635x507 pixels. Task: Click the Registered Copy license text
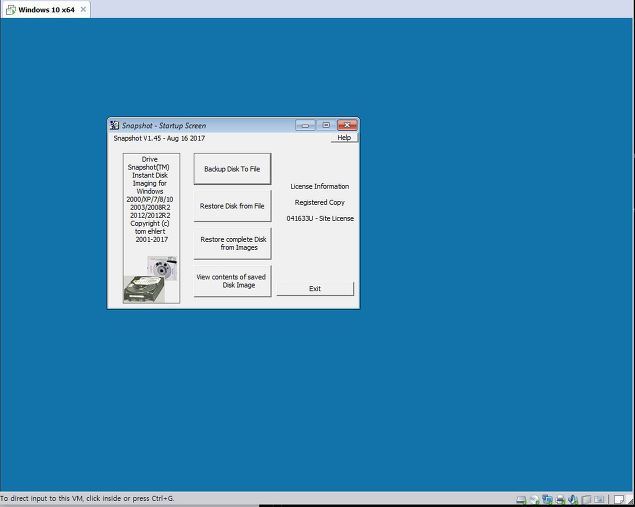click(x=320, y=202)
